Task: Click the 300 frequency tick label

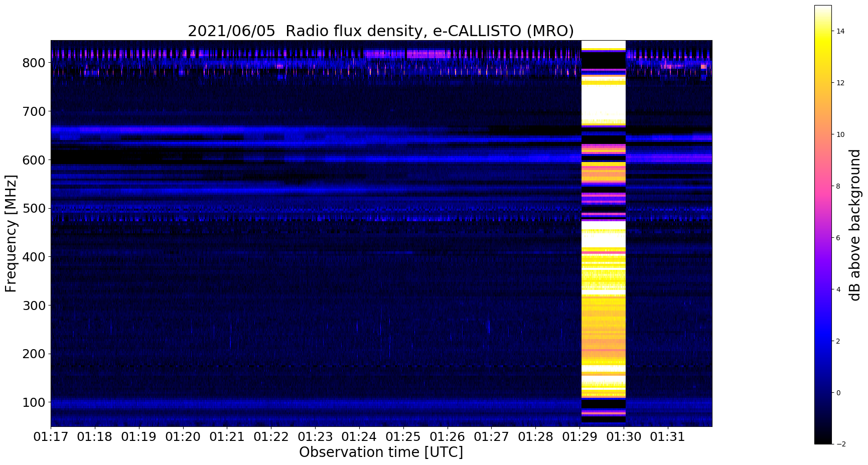Action: pyautogui.click(x=34, y=305)
